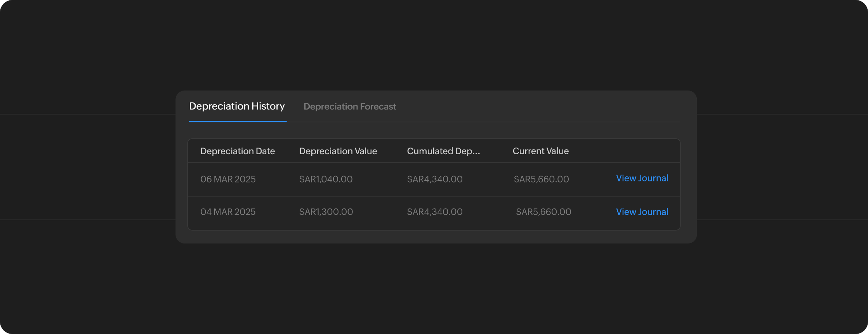Click SAR5,660.00 in the 04 MAR row
The width and height of the screenshot is (868, 334).
tap(543, 212)
